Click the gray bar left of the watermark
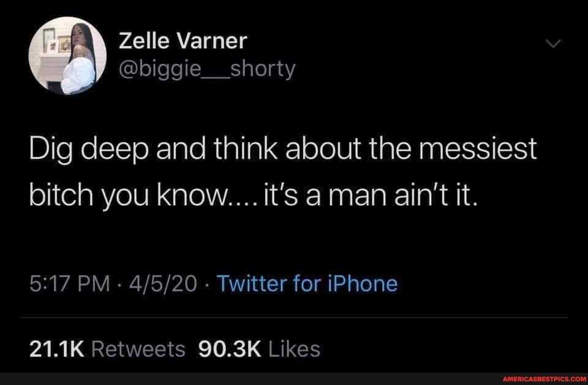 (245, 379)
